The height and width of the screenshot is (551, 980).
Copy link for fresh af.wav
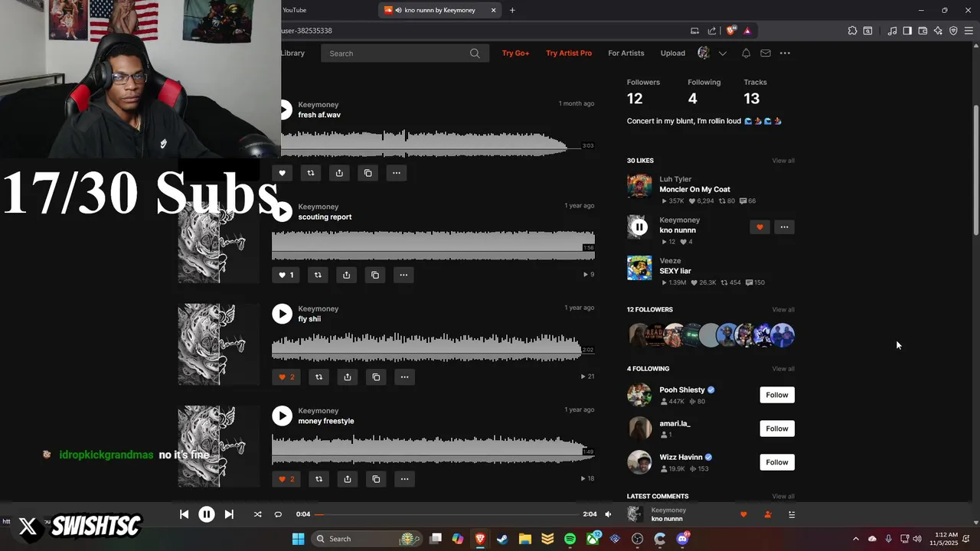click(368, 173)
